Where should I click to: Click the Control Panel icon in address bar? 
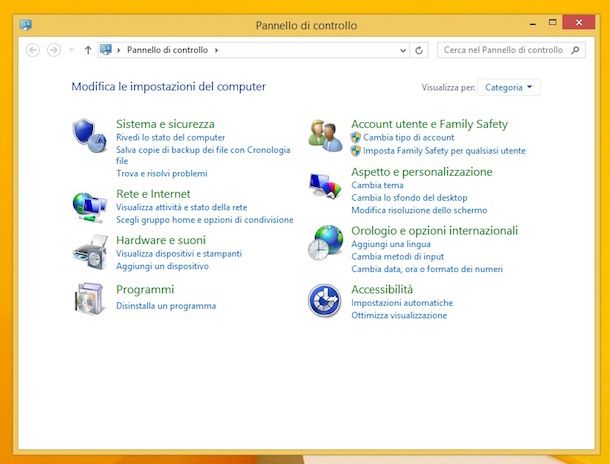pyautogui.click(x=106, y=49)
